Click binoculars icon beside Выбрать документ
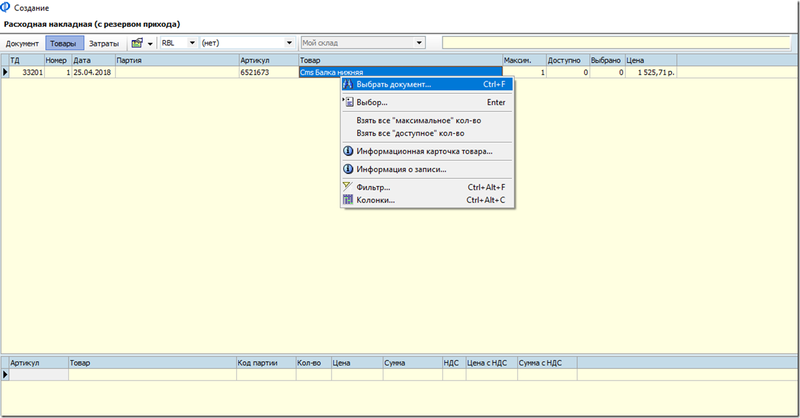Viewport: 800px width, 418px height. (x=348, y=84)
